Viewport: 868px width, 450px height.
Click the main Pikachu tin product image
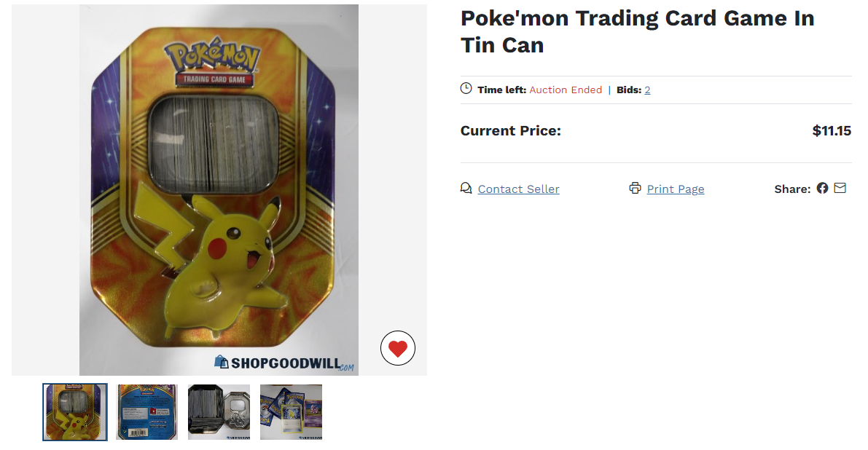[x=219, y=189]
